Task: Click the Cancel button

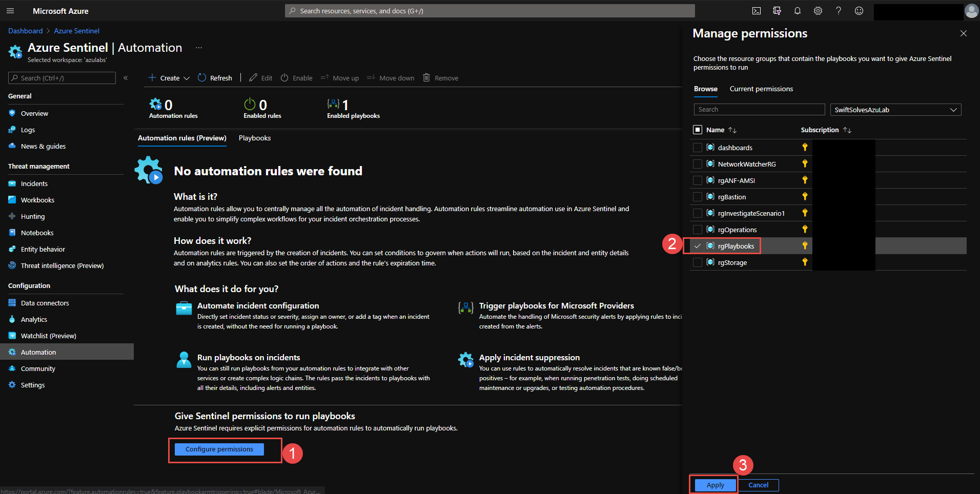Action: point(759,485)
